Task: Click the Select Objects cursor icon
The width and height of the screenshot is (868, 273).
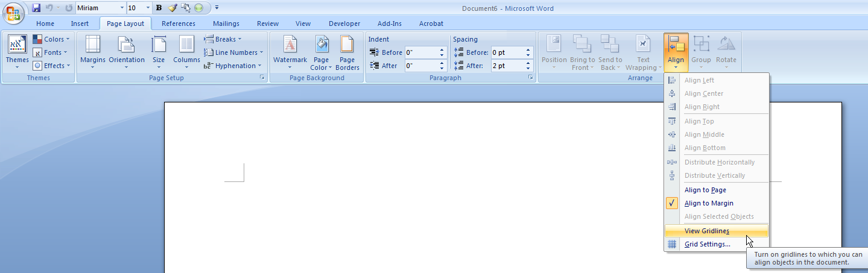Action: point(185,8)
